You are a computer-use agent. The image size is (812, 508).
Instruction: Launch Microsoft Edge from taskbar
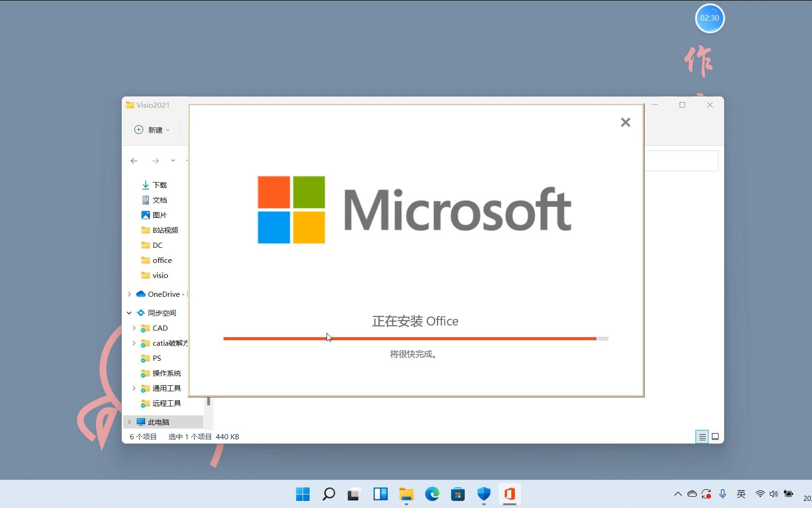pos(432,494)
